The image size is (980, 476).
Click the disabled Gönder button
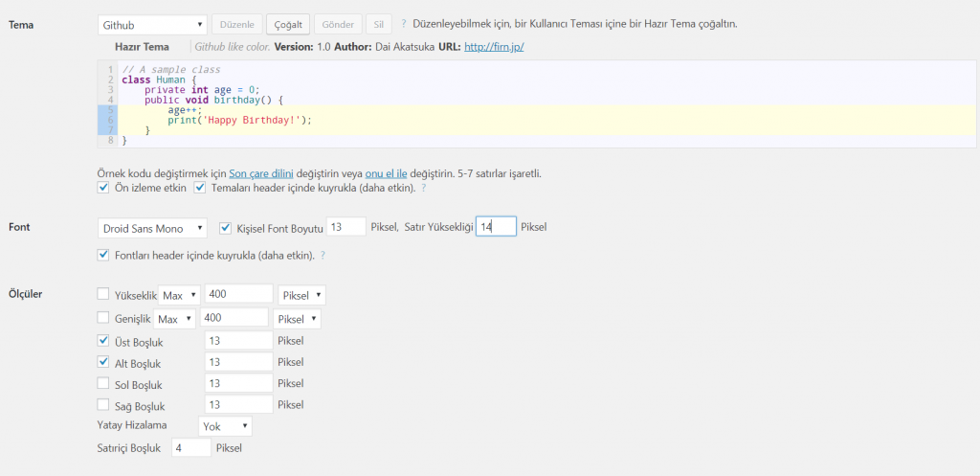coord(338,25)
